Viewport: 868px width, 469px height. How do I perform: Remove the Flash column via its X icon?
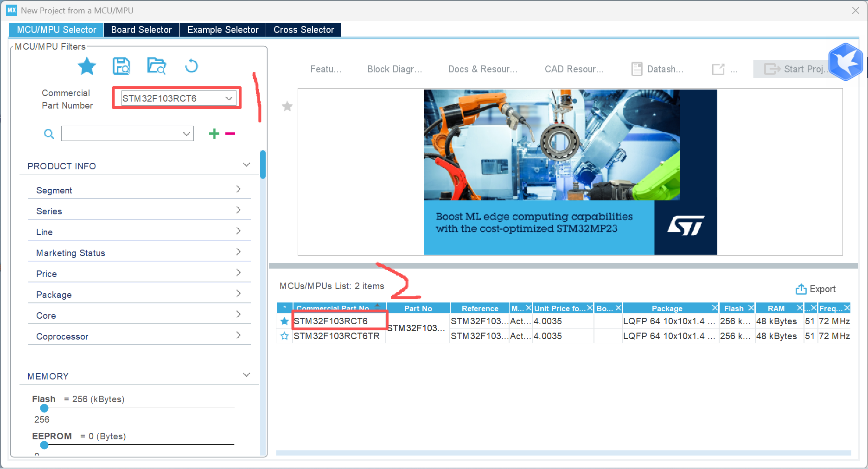(x=751, y=308)
